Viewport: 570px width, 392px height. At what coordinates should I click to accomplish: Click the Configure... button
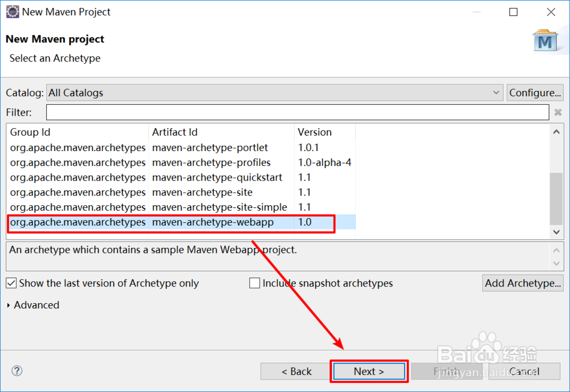coord(535,93)
